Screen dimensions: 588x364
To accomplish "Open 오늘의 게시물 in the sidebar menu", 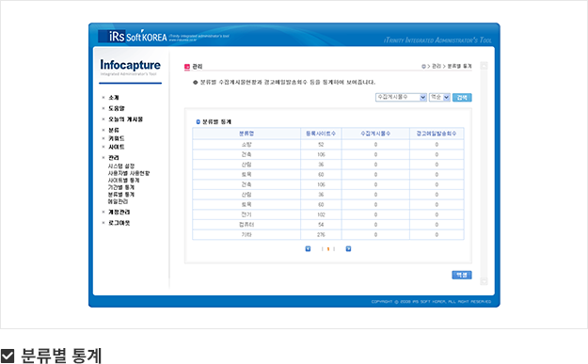I will (x=125, y=119).
